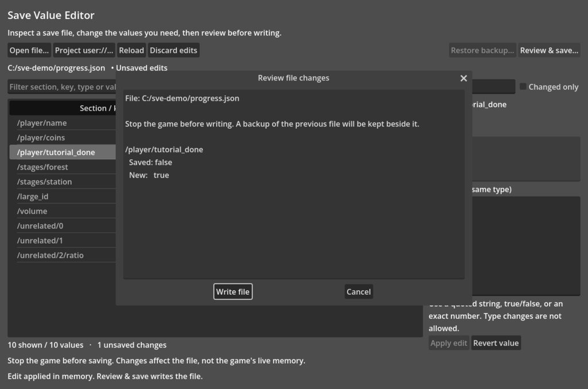Screen dimensions: 588x389
Task: Click the Section column header
Action: point(62,108)
